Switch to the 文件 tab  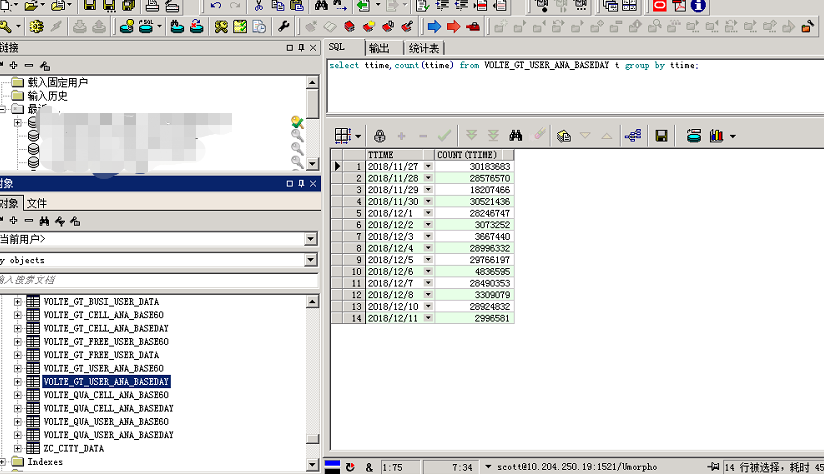(37, 203)
